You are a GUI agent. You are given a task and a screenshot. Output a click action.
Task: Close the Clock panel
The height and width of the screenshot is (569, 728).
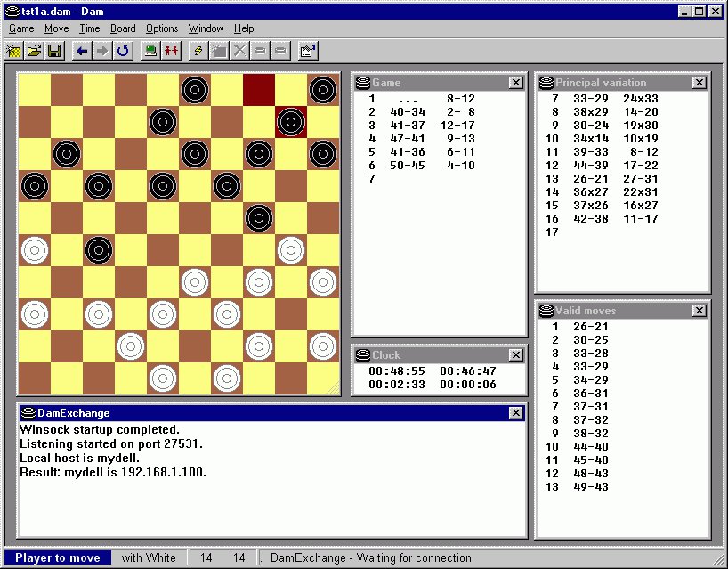tap(516, 355)
